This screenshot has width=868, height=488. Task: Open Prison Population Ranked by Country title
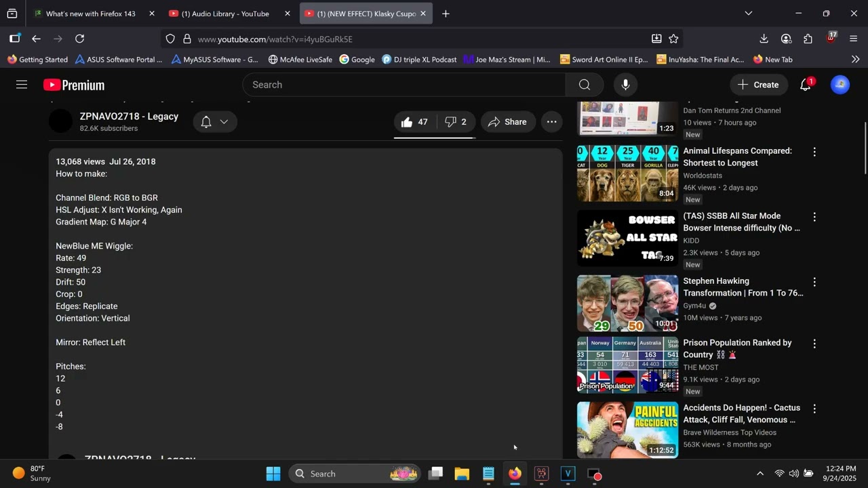click(737, 348)
